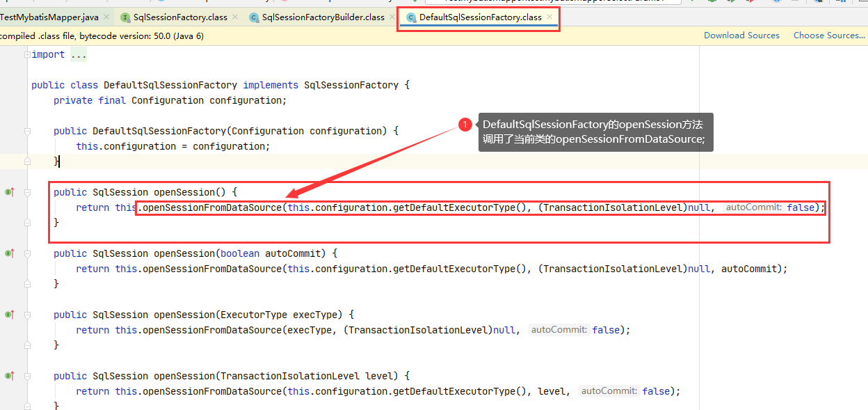Click the folded import ellipsis placeholder

click(x=78, y=55)
